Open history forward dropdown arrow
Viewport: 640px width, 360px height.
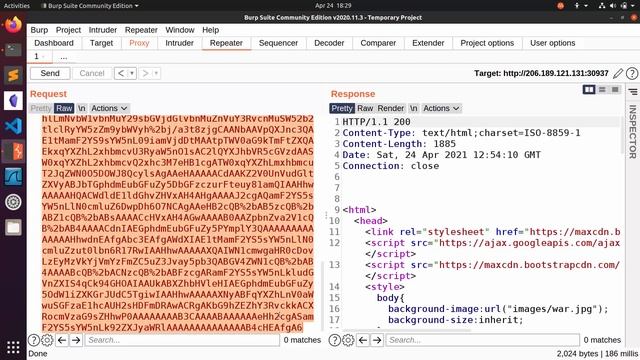(156, 73)
